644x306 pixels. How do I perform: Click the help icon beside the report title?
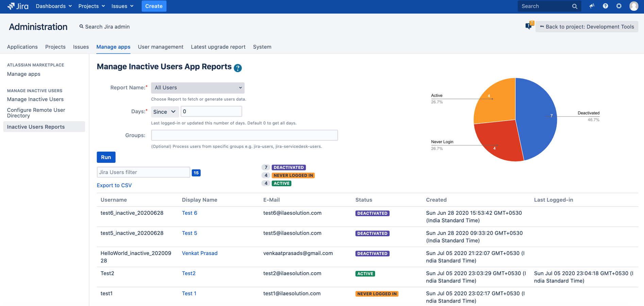pos(238,68)
